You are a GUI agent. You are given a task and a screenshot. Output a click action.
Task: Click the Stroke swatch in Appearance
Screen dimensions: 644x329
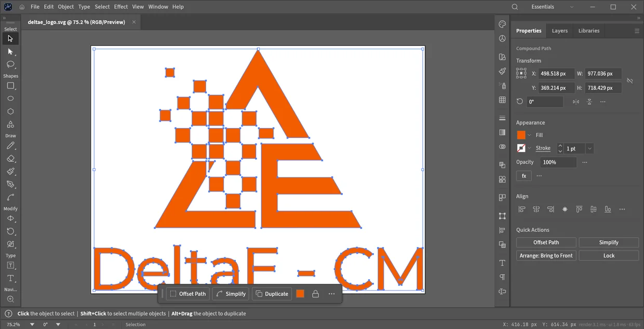click(x=521, y=148)
